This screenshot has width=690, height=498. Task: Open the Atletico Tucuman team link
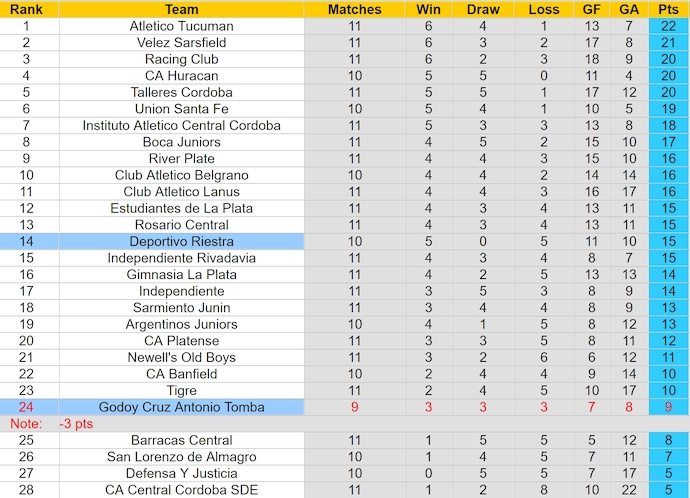[x=182, y=26]
